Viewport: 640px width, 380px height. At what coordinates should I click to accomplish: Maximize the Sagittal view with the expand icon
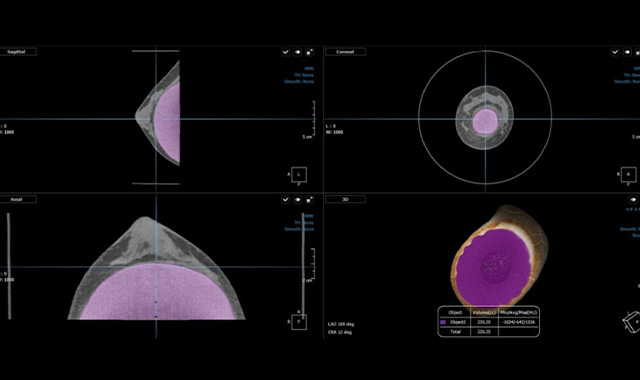(310, 52)
